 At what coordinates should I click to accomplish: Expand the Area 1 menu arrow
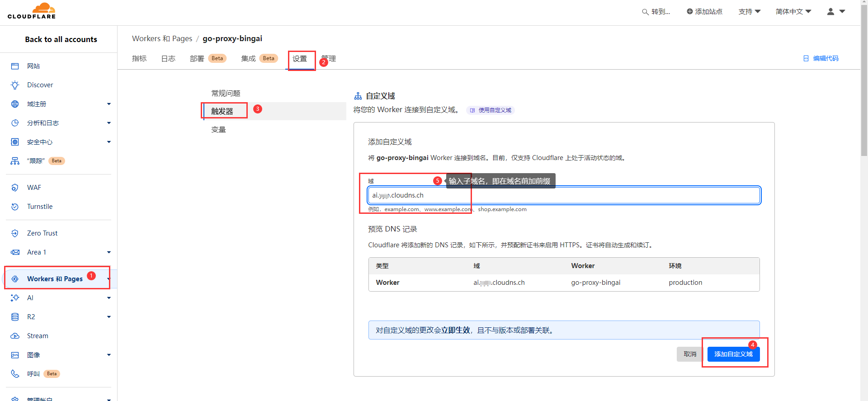pyautogui.click(x=109, y=252)
